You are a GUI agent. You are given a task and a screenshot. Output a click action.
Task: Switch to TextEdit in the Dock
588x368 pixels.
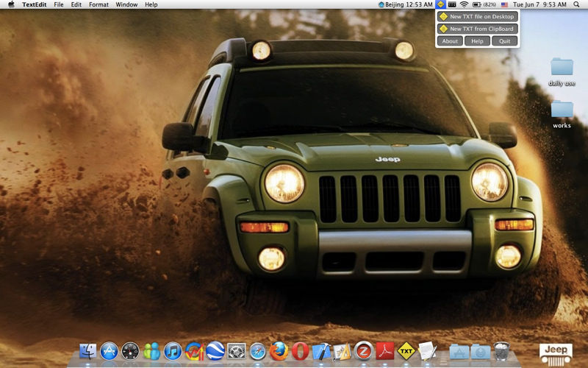pyautogui.click(x=428, y=351)
